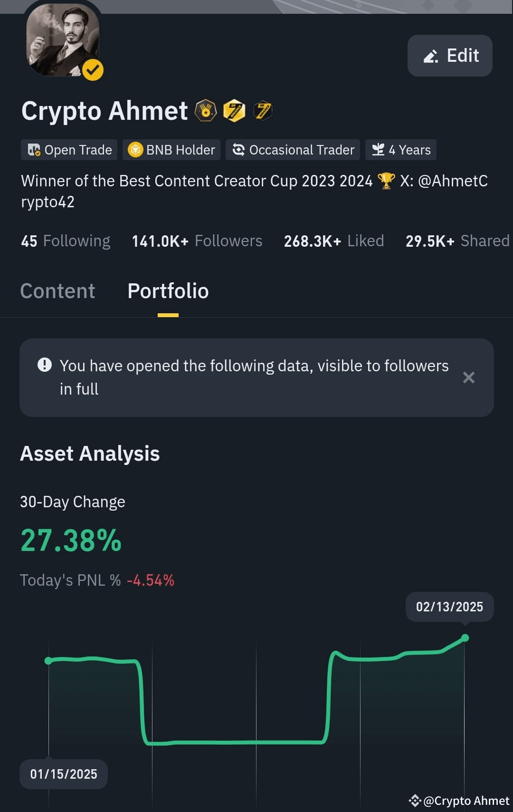The height and width of the screenshot is (812, 513).
Task: Open the 02/13/2025 date marker tooltip
Action: click(x=449, y=607)
